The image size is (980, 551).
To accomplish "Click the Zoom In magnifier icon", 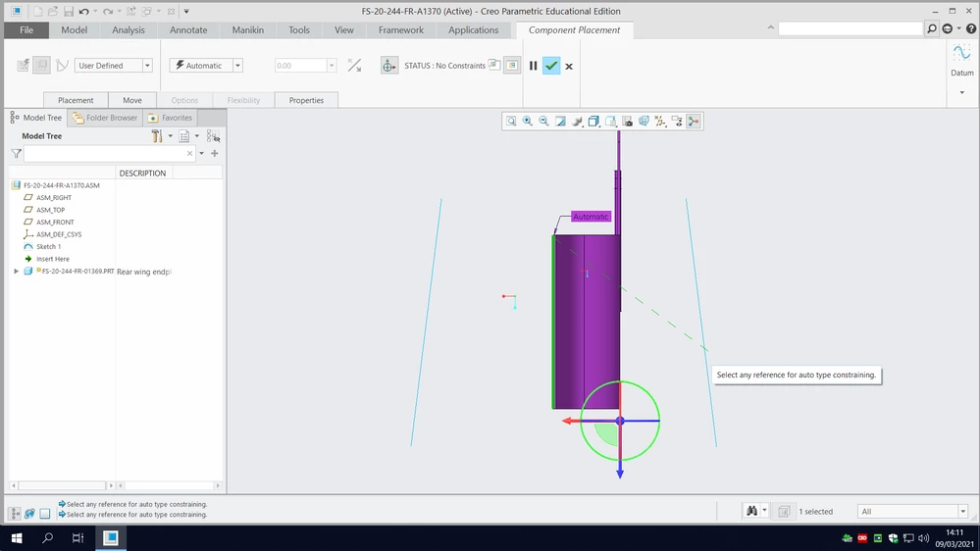I will pyautogui.click(x=528, y=122).
